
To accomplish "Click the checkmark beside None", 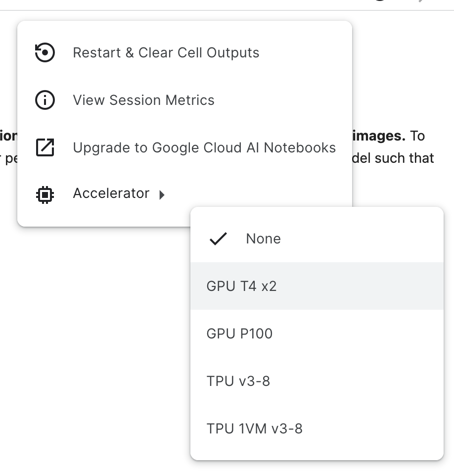I will (x=218, y=238).
